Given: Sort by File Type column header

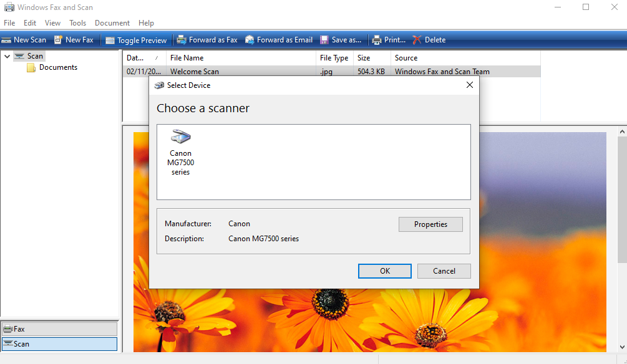Looking at the screenshot, I should point(334,58).
